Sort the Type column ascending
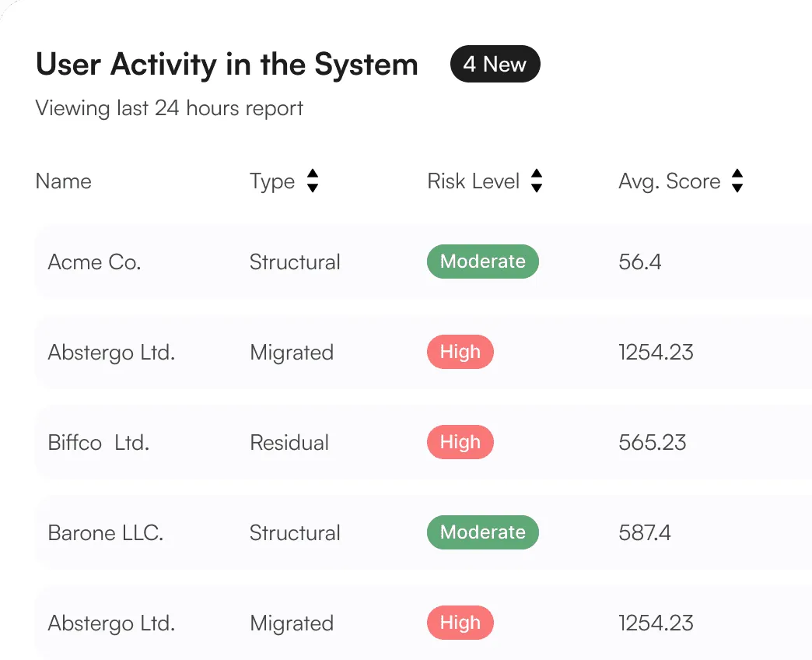 tap(312, 174)
